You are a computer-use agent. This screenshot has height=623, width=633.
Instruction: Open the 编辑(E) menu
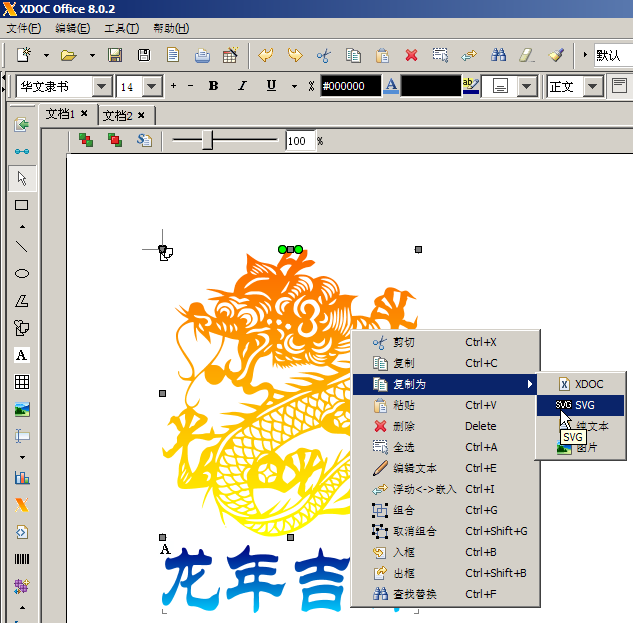pyautogui.click(x=73, y=28)
